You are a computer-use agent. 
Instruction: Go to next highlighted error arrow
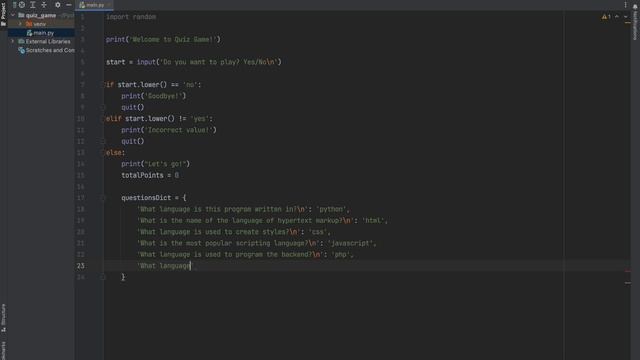625,17
